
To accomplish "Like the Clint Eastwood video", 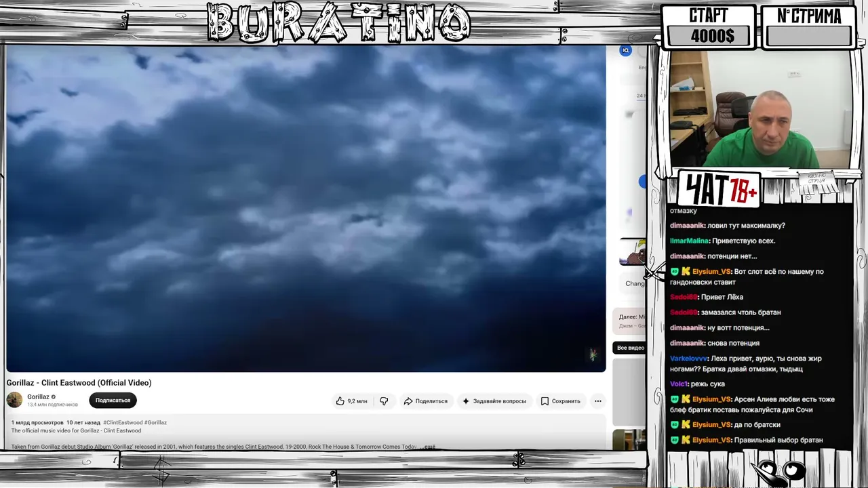I will point(352,401).
